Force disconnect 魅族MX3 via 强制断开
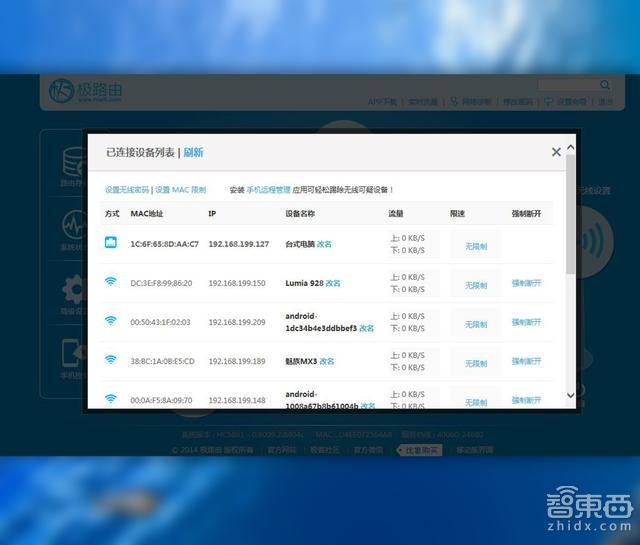This screenshot has height=545, width=640. (526, 362)
